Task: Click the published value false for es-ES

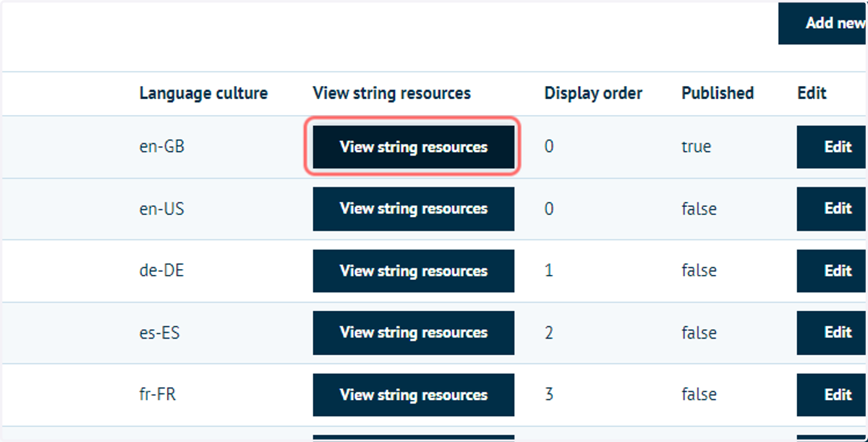Action: point(699,333)
